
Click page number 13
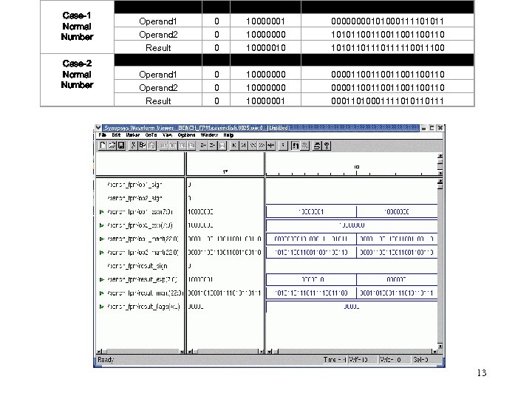click(482, 373)
